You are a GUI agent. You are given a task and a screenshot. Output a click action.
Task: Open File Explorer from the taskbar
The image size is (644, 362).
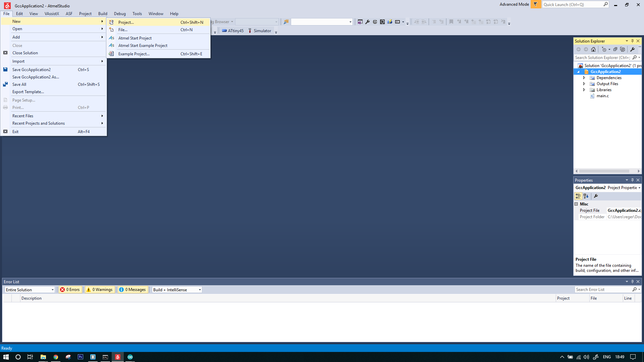43,357
